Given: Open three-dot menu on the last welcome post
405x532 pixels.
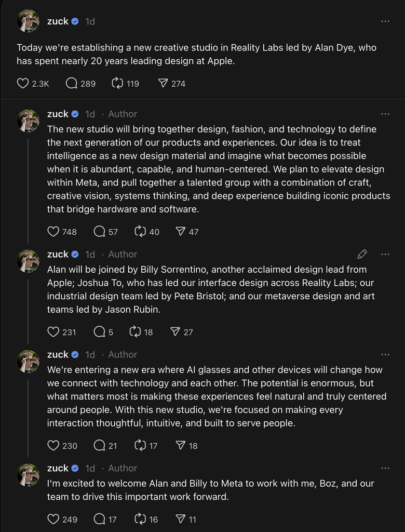Looking at the screenshot, I should tap(385, 468).
